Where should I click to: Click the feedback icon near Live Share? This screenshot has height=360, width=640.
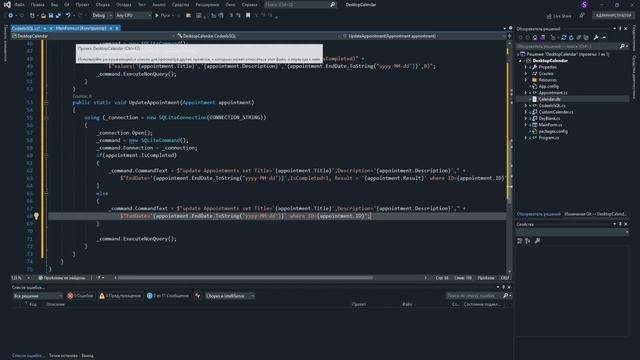click(x=582, y=16)
